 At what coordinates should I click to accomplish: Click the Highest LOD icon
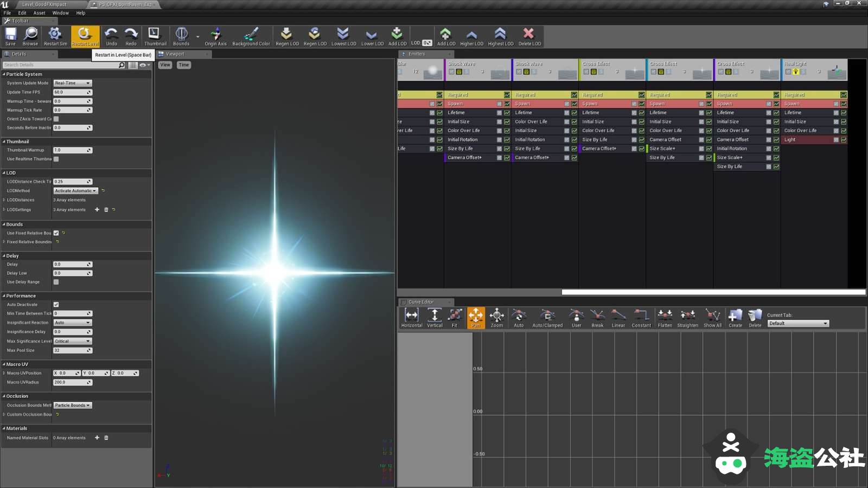(x=500, y=36)
